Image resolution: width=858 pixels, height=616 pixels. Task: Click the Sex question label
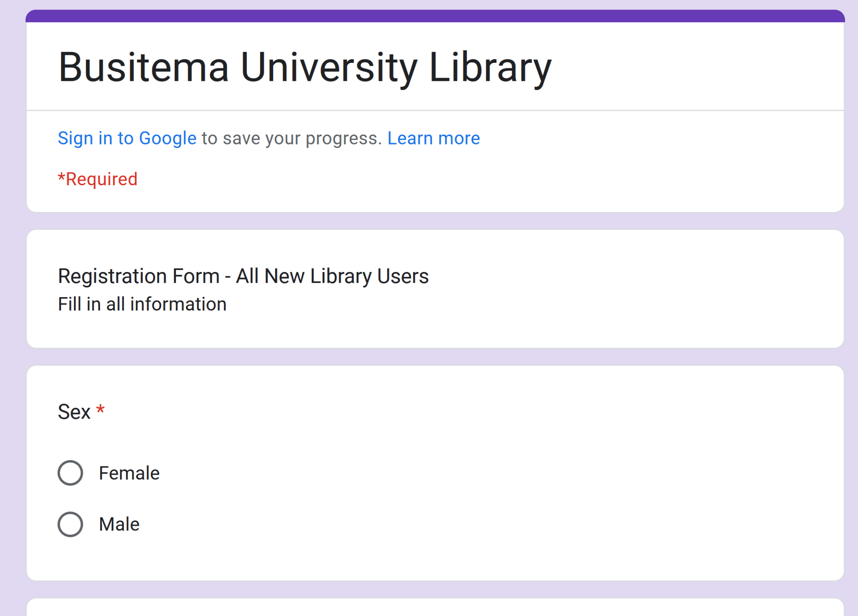click(74, 412)
